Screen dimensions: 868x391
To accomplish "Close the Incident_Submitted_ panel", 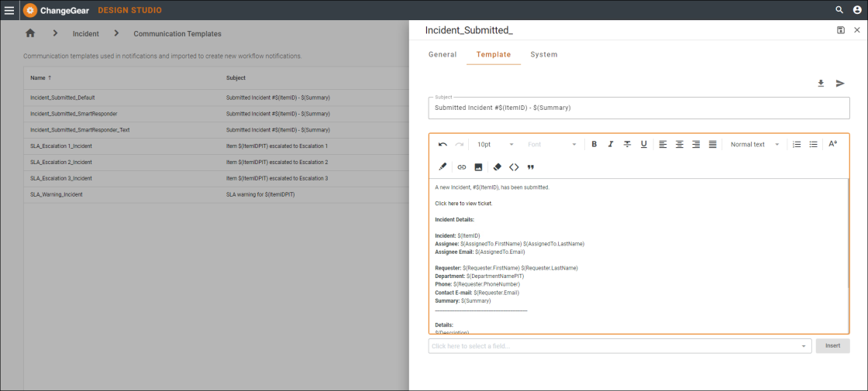I will pos(857,30).
